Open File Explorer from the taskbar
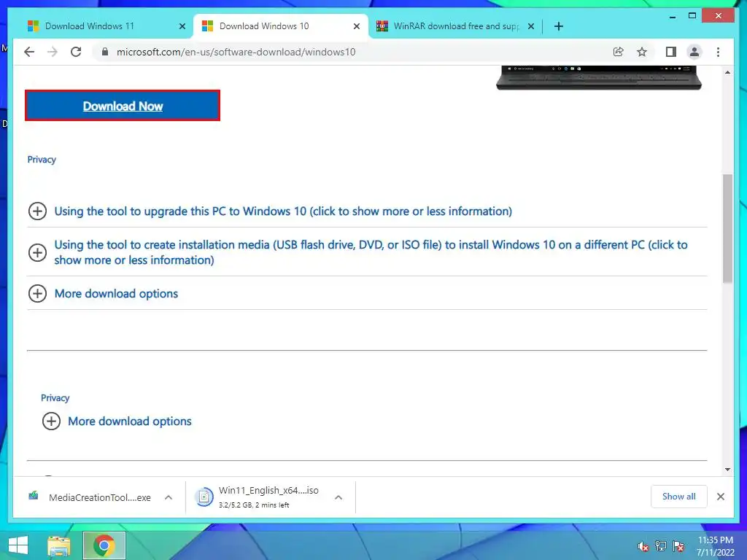 point(58,545)
